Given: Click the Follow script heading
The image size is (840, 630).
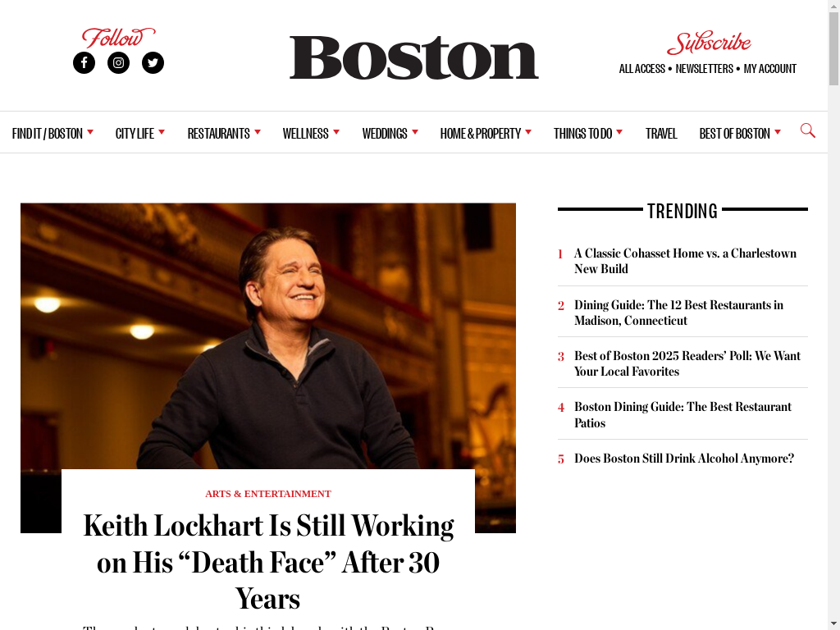Looking at the screenshot, I should point(118,38).
